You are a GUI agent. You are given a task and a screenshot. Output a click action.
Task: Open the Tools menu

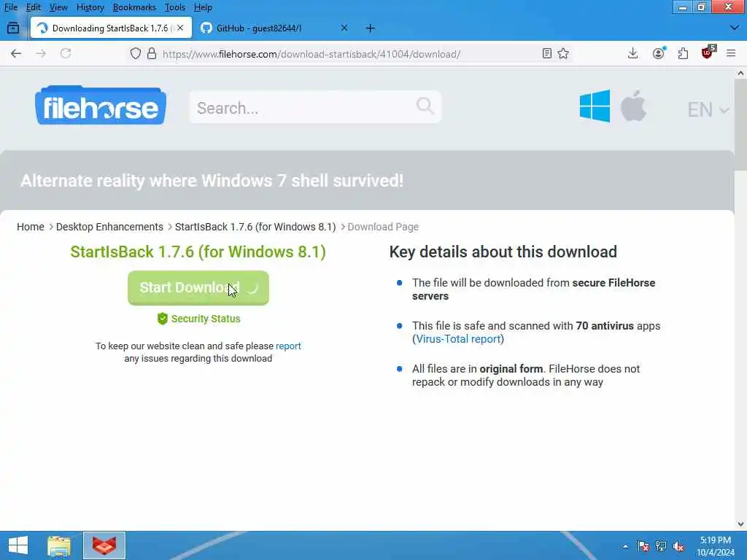[x=175, y=7]
